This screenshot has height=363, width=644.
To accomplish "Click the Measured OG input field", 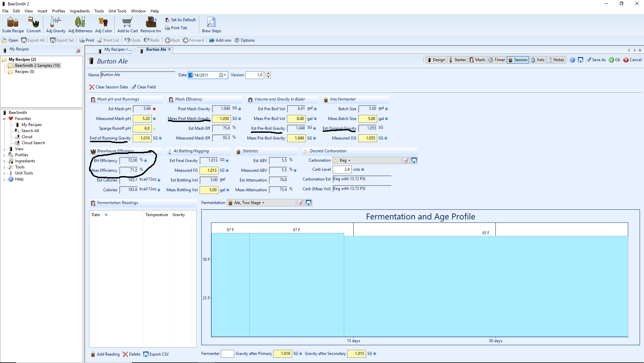I will point(367,138).
